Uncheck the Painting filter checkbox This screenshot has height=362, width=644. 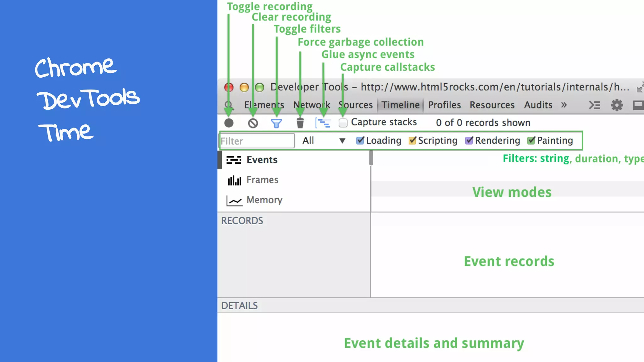[531, 140]
